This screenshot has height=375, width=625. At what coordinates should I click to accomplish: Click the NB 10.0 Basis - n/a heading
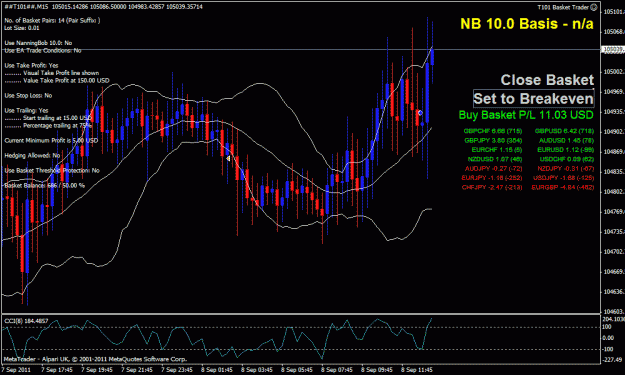point(527,24)
